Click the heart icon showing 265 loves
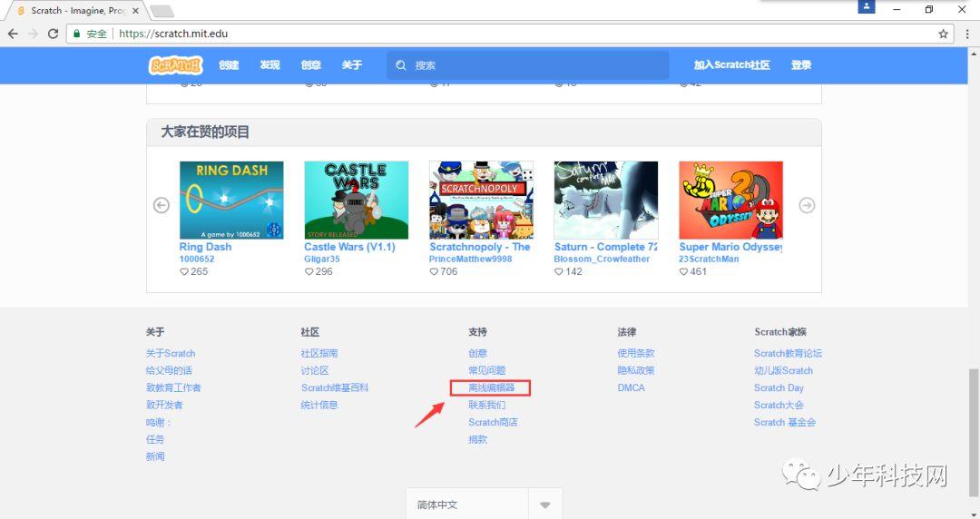 tap(184, 272)
